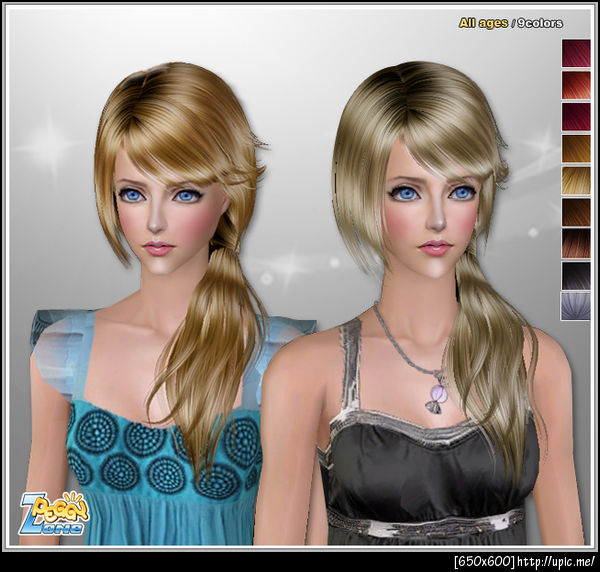This screenshot has height=572, width=600.
Task: Click the Peggy Zone logo
Action: (54, 513)
